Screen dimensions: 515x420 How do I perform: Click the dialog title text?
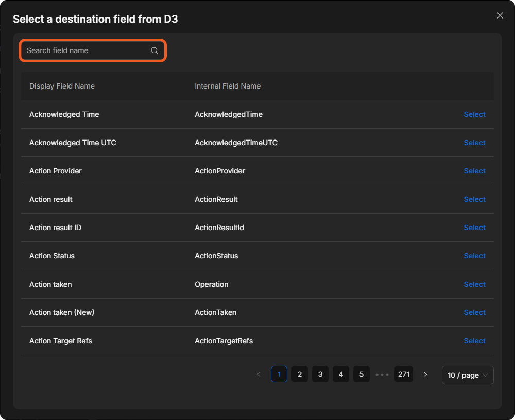[95, 19]
